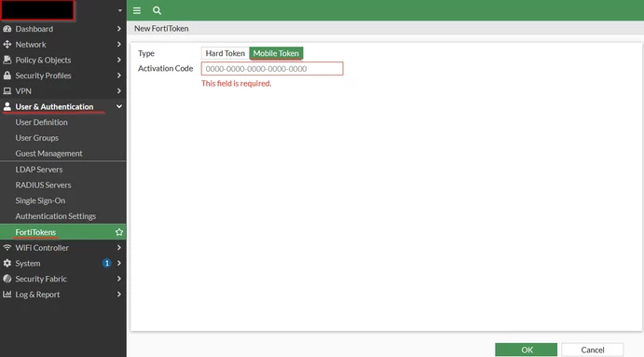Open the Network menu label
The width and height of the screenshot is (644, 357).
pos(31,45)
